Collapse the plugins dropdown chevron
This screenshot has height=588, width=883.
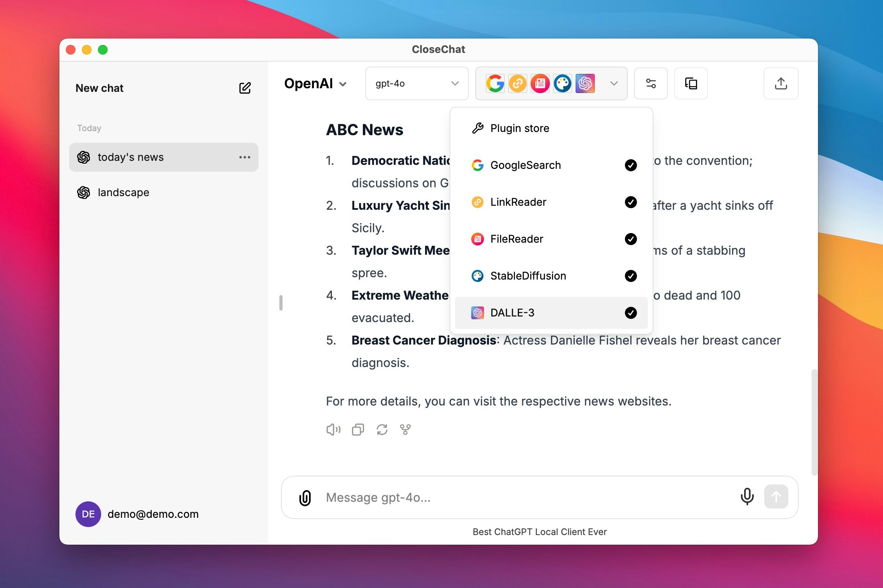tap(614, 83)
